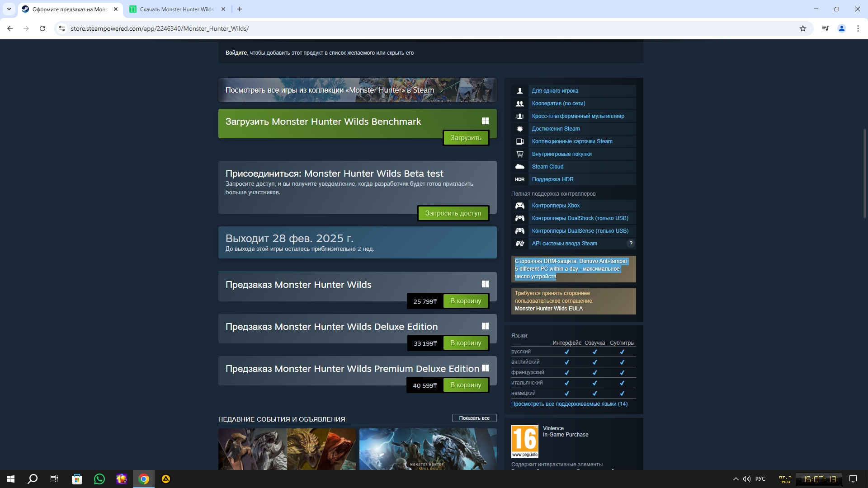Open Кооператив (по сети) link
868x488 pixels.
tap(558, 103)
